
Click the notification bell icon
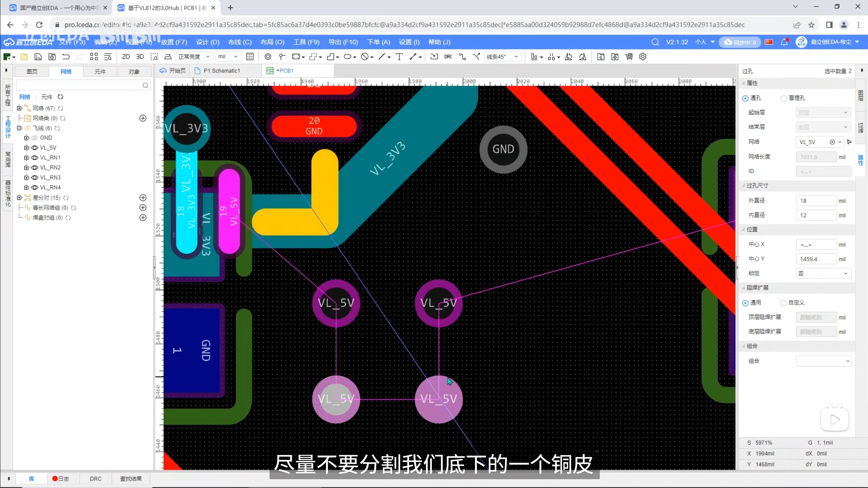(x=784, y=42)
